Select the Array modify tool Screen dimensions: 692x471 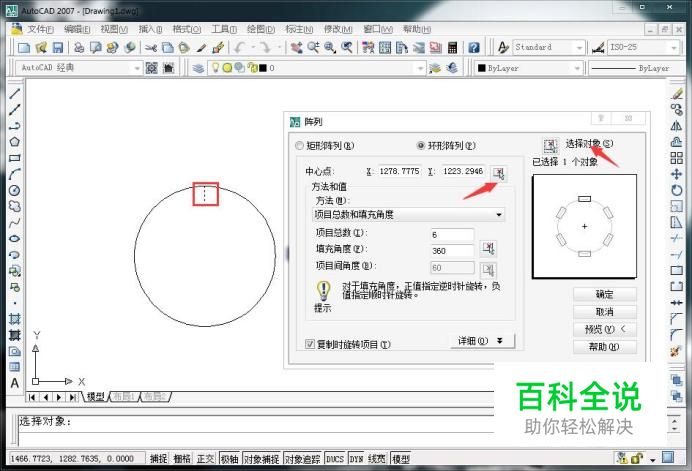pyautogui.click(x=676, y=158)
